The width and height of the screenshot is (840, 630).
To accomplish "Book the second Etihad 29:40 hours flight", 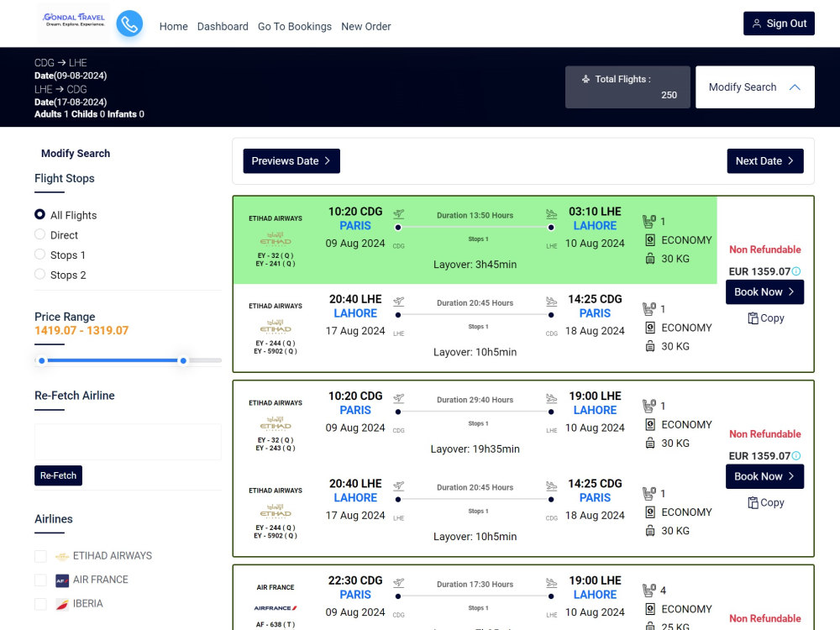I will (x=765, y=476).
